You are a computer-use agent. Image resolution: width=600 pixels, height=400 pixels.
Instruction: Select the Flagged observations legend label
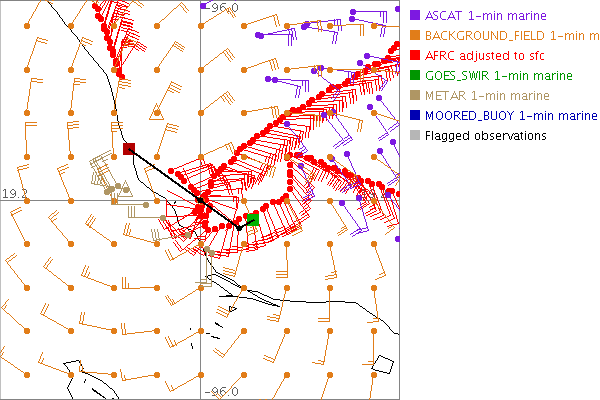coord(485,135)
